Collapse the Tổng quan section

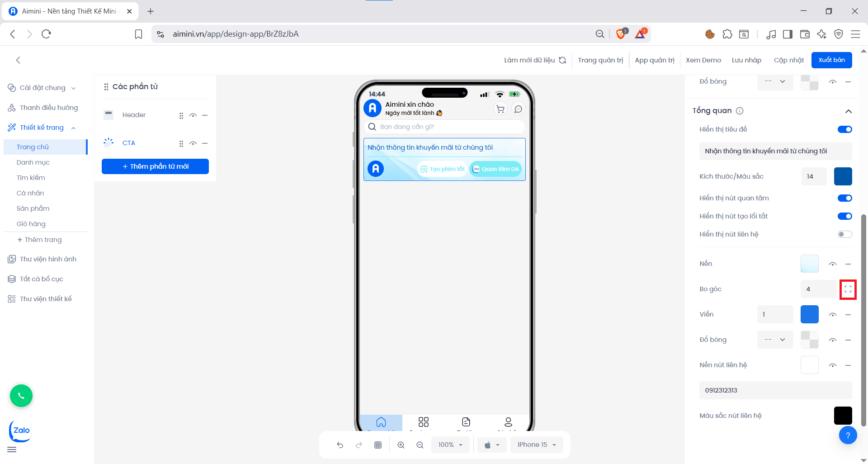[849, 111]
